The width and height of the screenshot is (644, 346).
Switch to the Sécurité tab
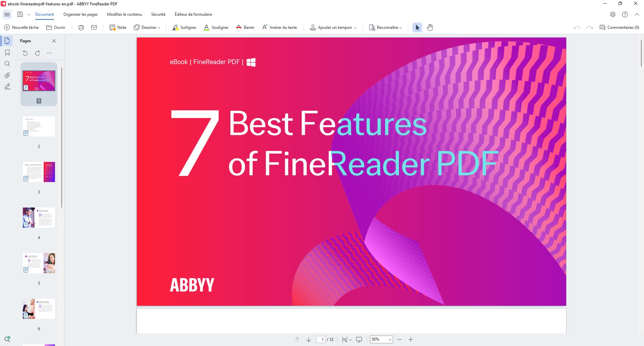(158, 14)
